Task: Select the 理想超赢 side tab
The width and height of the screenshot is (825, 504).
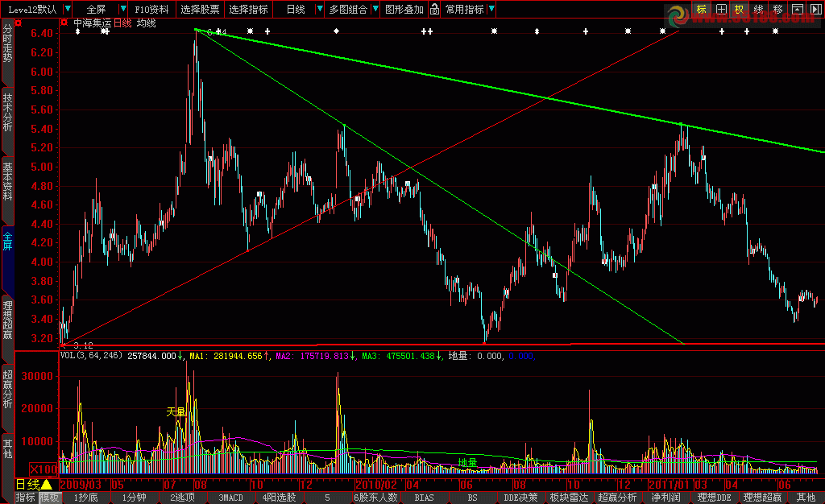Action: pos(7,320)
